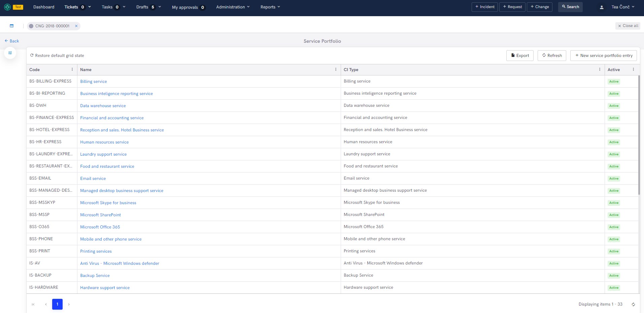Open Backup Service link
Image resolution: width=644 pixels, height=313 pixels.
tap(95, 276)
